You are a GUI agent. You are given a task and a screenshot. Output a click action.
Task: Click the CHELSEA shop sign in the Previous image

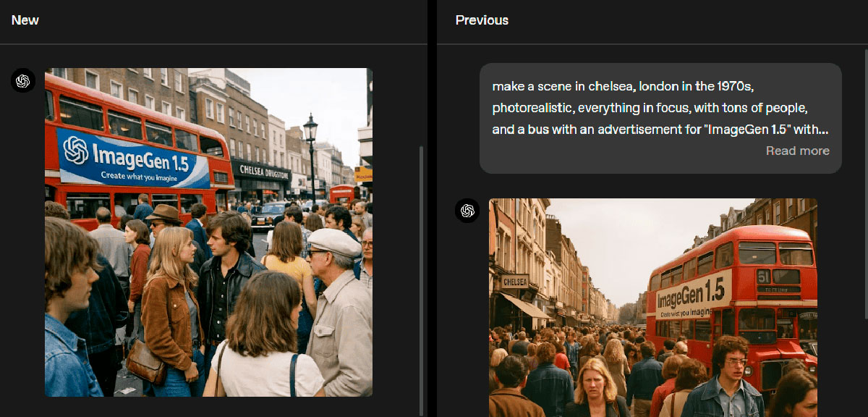tap(515, 281)
